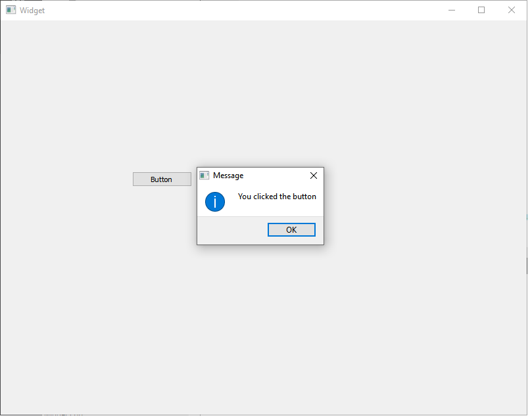The image size is (532, 420).
Task: Click the blue information icon
Action: [215, 202]
